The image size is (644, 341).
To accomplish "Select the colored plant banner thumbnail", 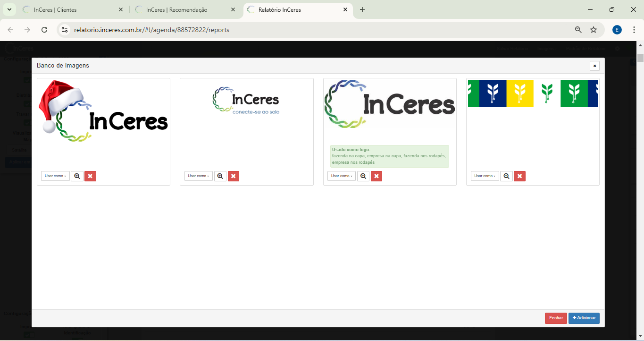I will click(533, 94).
